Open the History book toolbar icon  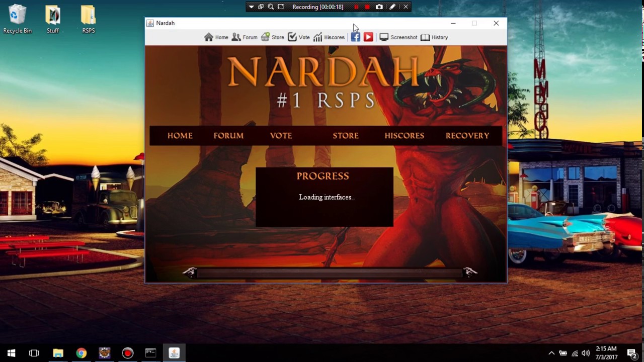(425, 37)
